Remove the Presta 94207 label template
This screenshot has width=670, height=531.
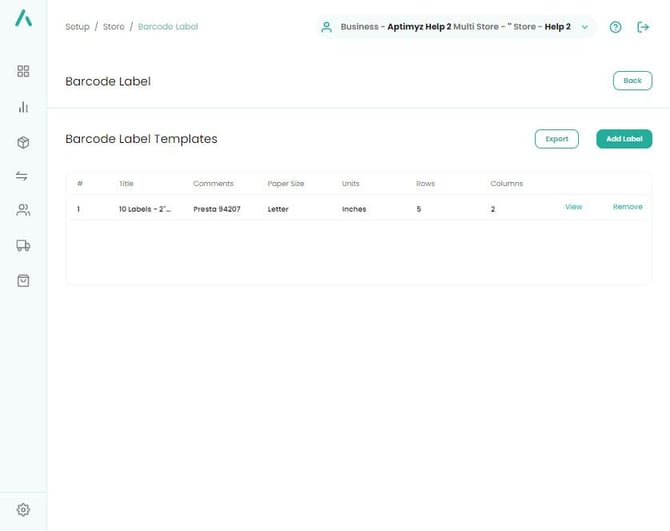(627, 207)
